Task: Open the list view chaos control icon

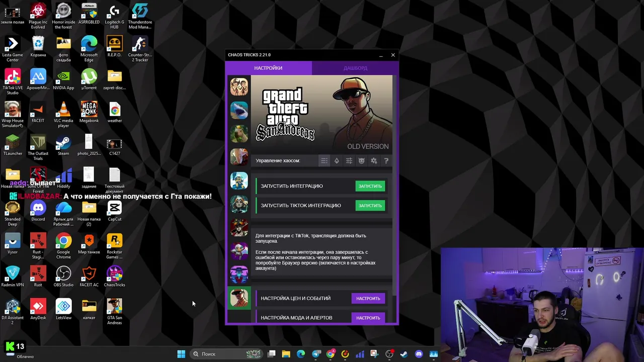Action: (324, 161)
